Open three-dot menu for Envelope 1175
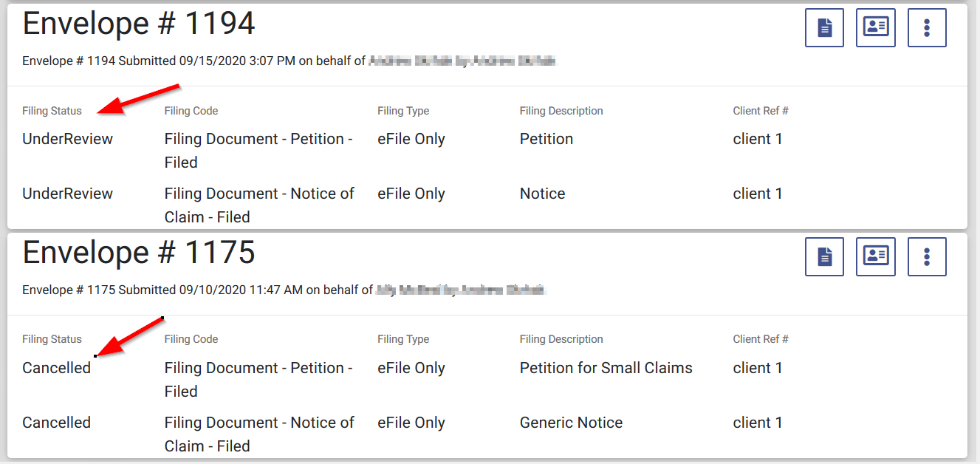The height and width of the screenshot is (464, 980). pos(927,256)
